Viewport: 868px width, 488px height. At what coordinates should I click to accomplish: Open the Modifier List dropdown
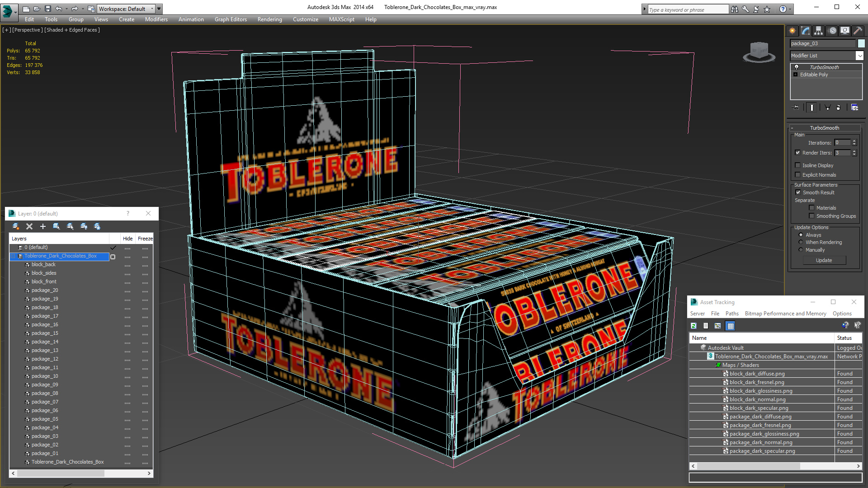tap(859, 56)
